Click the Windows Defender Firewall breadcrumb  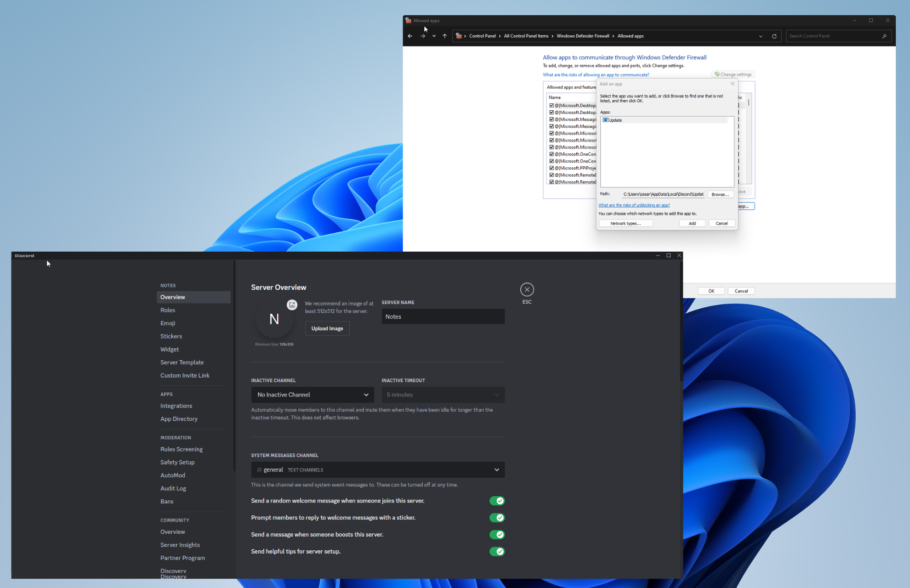(x=583, y=36)
